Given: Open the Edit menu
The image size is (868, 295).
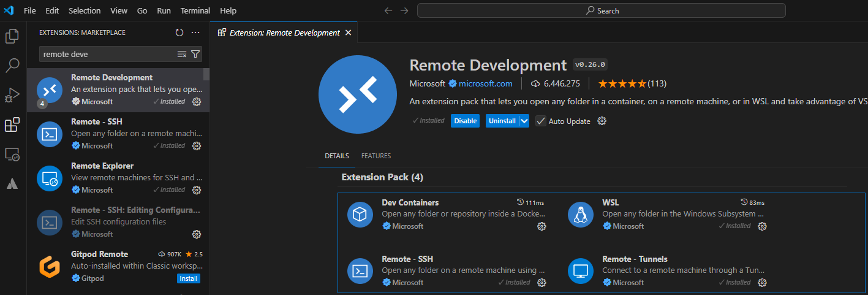Looking at the screenshot, I should point(52,10).
